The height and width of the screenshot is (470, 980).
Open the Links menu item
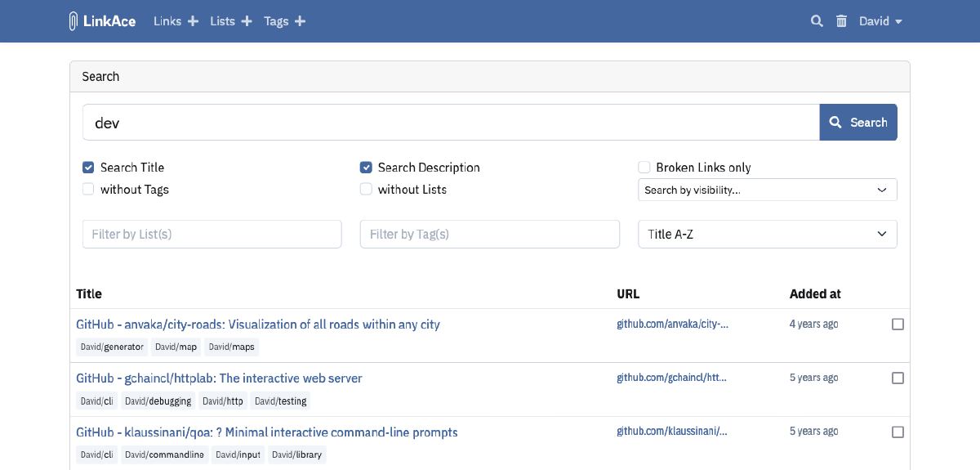[x=167, y=21]
